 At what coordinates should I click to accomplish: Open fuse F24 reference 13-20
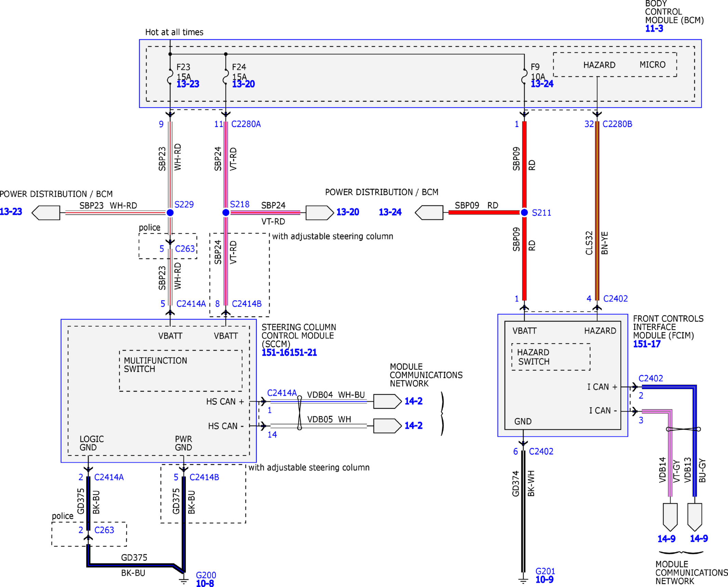tap(243, 84)
